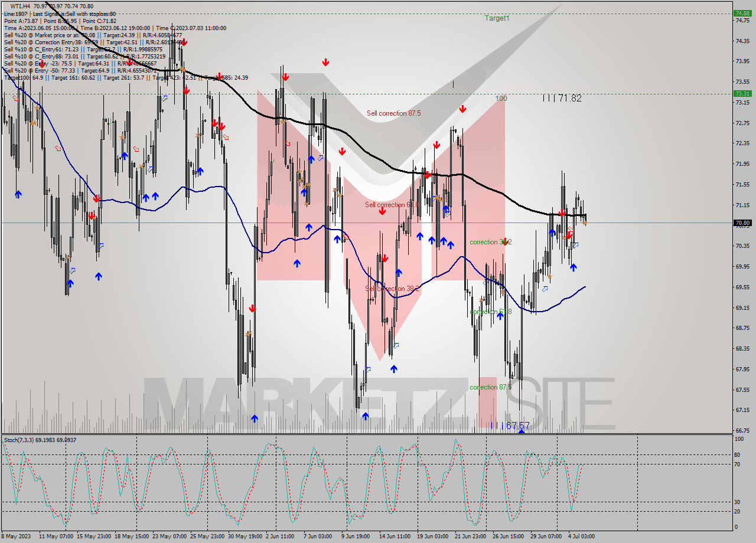
Task: Click the 'Sell correction 38.2' label
Action: [392, 289]
